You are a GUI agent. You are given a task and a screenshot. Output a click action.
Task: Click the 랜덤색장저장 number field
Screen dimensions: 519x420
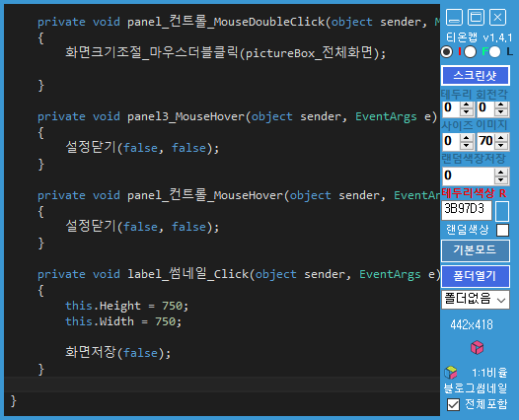coord(469,175)
